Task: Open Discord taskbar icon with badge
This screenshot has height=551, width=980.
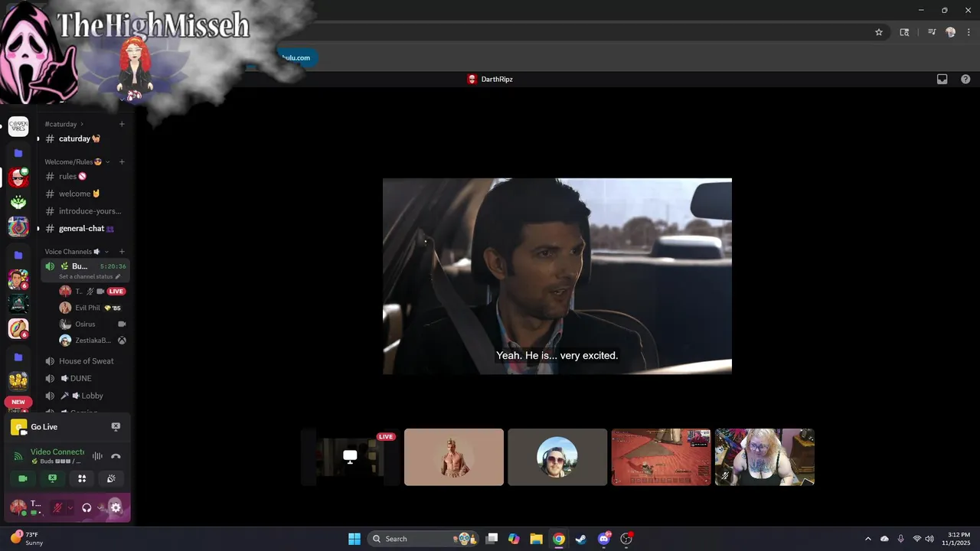Action: click(604, 538)
